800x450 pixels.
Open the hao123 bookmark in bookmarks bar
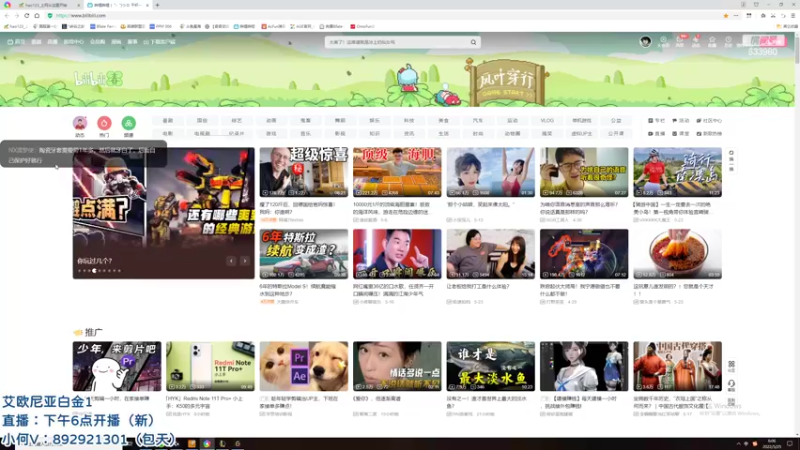(x=16, y=26)
